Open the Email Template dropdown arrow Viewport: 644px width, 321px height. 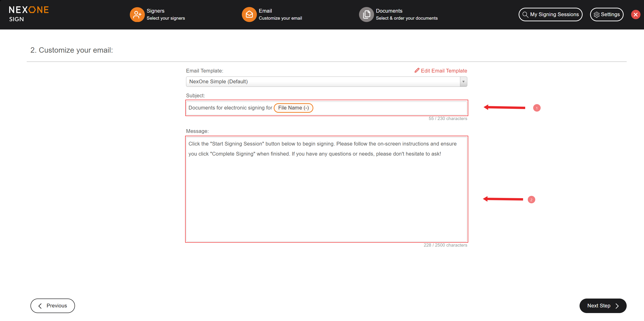463,82
